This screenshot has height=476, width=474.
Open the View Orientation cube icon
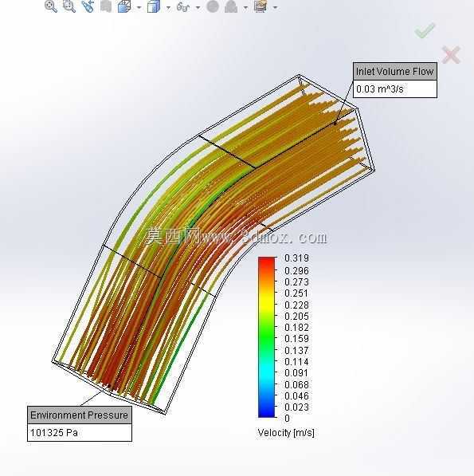click(124, 6)
